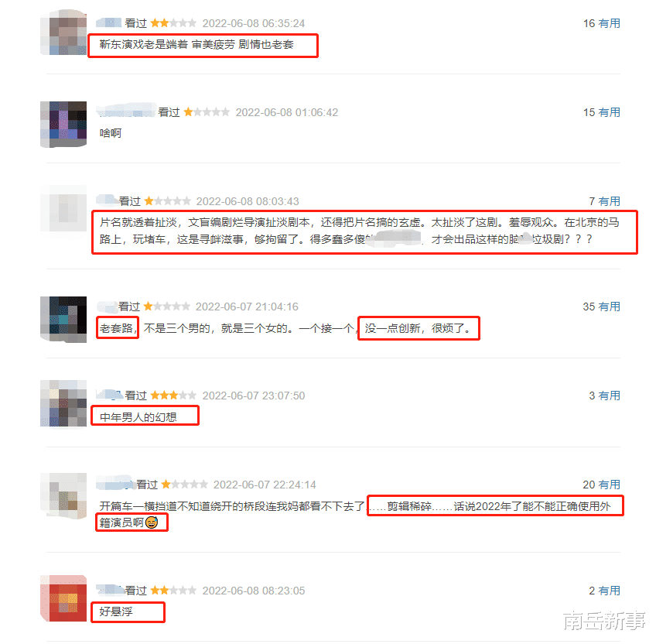Screen dimensions: 656x644
Task: Vote helpful on the 35 有用 review
Action: click(601, 307)
